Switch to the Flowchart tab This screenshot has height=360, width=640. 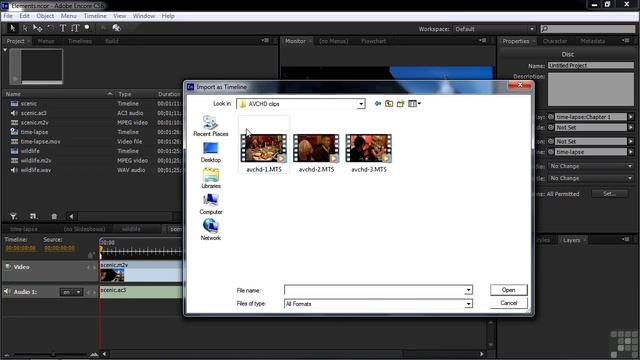tap(373, 41)
